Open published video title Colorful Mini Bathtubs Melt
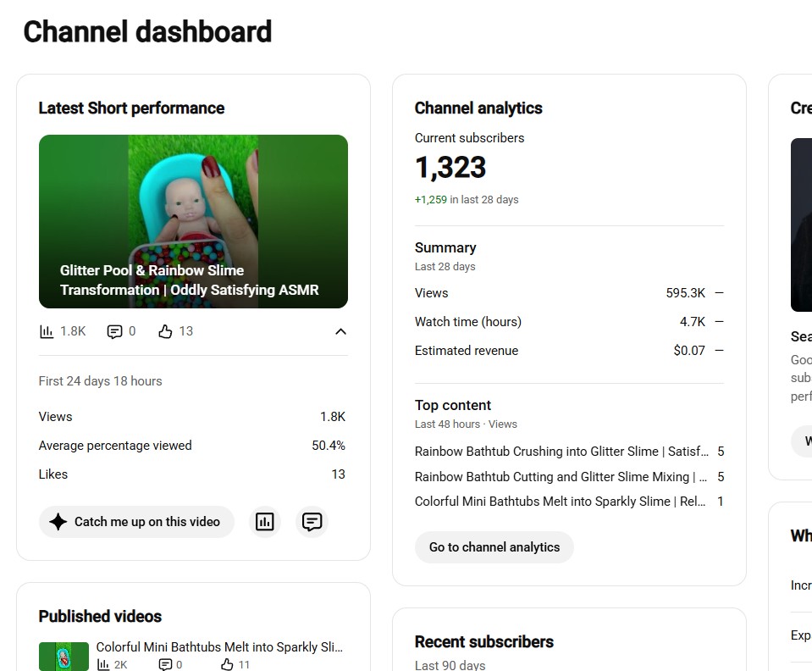 219,647
